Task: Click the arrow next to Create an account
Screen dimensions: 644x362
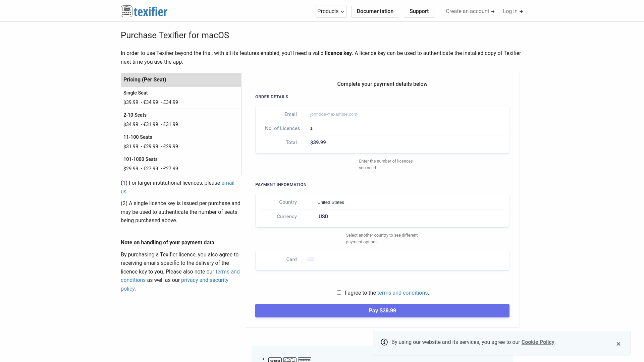Action: (x=493, y=12)
